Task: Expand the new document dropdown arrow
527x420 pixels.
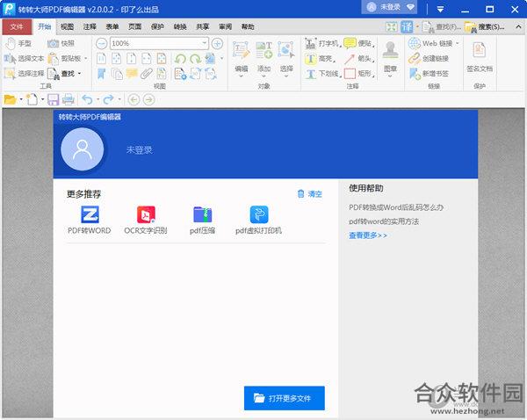Action: (43, 99)
